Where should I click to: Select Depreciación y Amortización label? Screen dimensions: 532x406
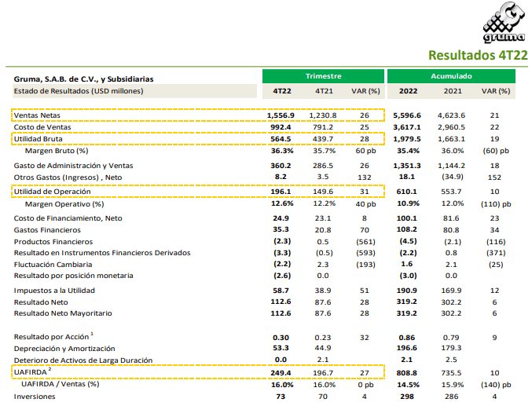[64, 349]
